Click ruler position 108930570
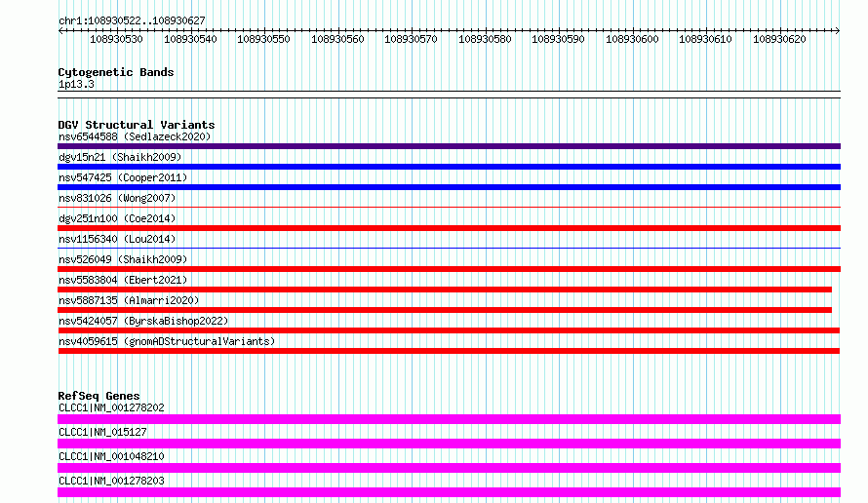The image size is (868, 503). coord(411,39)
